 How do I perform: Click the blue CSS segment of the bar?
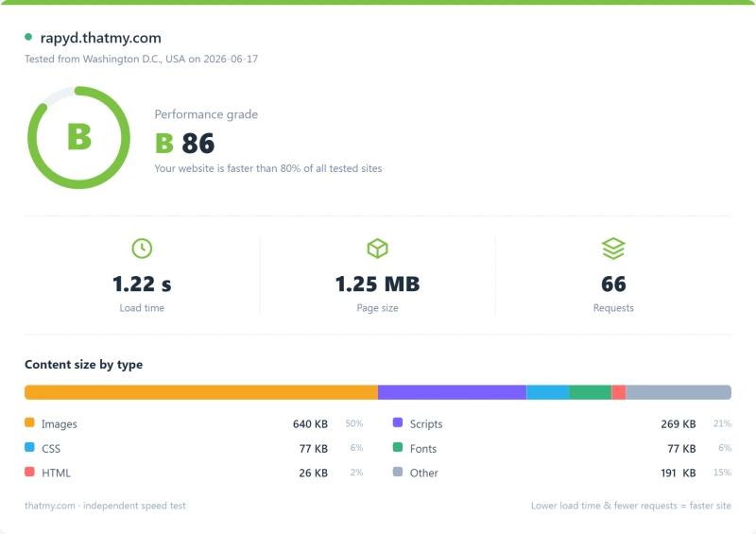(548, 392)
